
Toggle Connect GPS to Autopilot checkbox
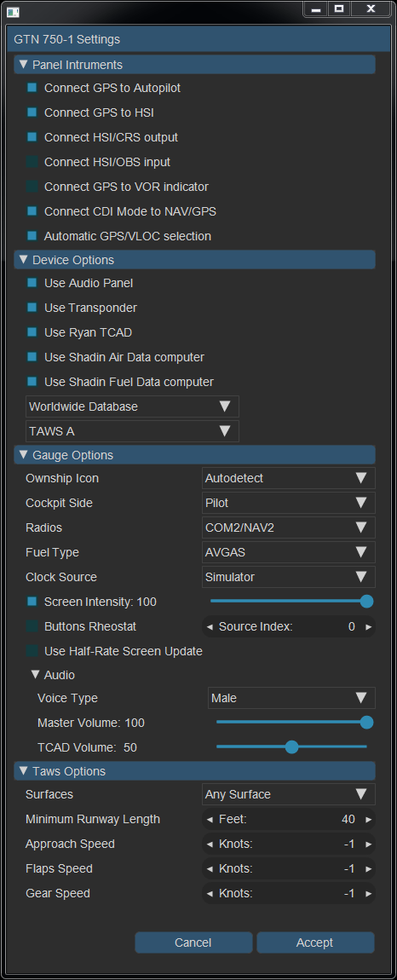click(32, 88)
